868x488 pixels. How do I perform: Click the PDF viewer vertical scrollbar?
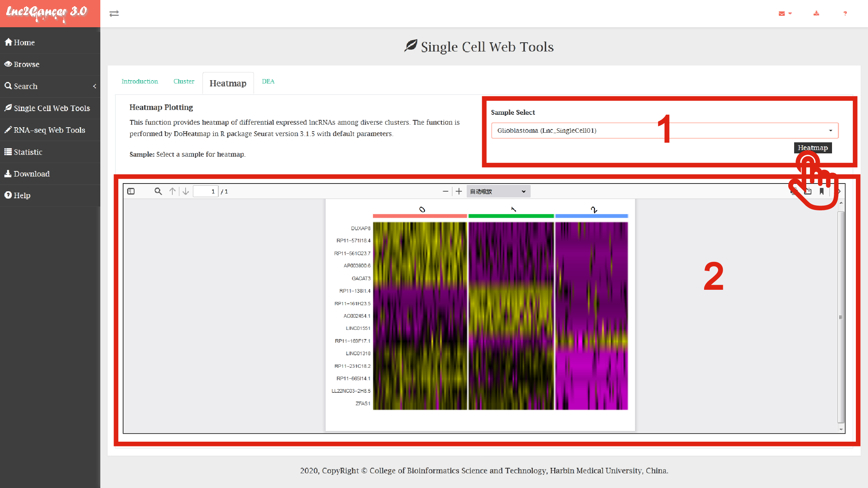click(841, 316)
